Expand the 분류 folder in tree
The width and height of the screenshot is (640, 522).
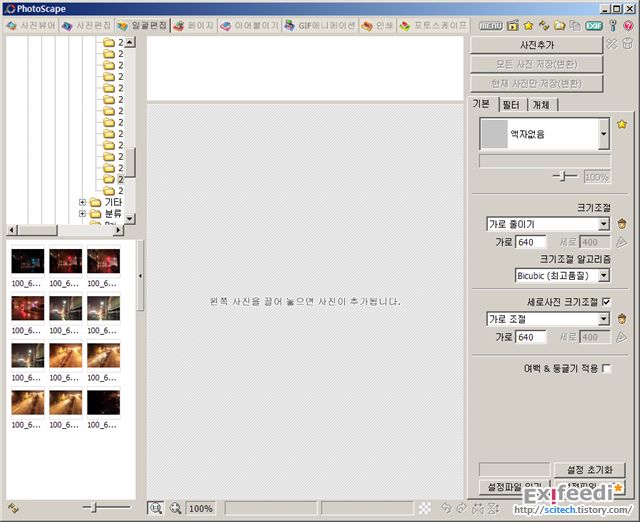[82, 213]
